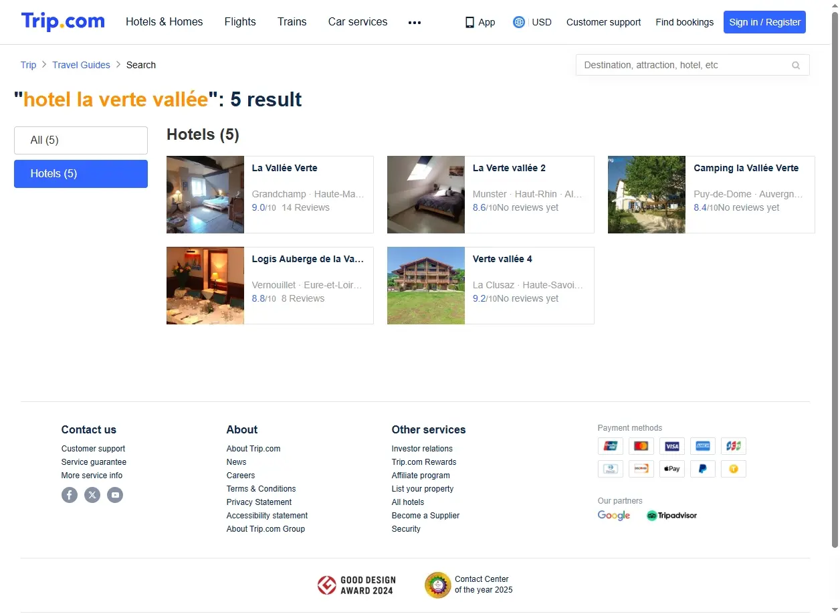The width and height of the screenshot is (840, 616).
Task: Open Careers footer link
Action: tap(241, 476)
